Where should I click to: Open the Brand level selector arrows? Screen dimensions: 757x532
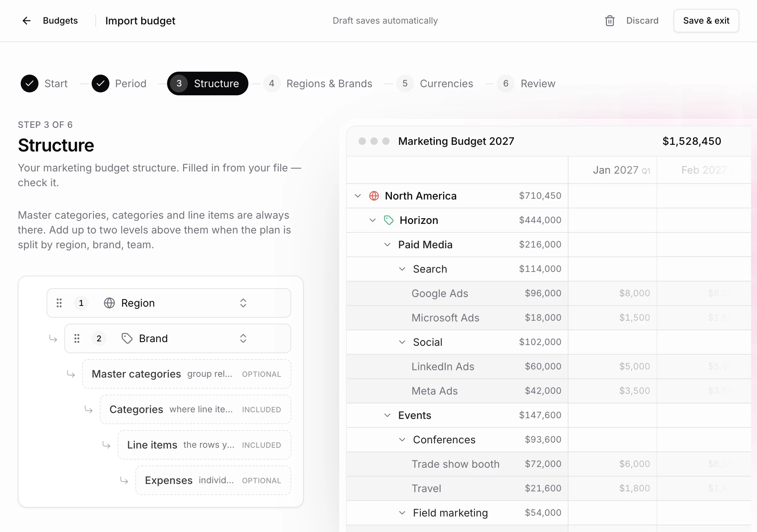[x=243, y=338]
